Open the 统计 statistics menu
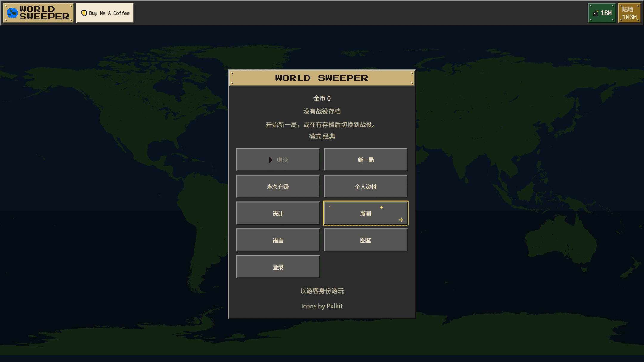 pyautogui.click(x=278, y=213)
